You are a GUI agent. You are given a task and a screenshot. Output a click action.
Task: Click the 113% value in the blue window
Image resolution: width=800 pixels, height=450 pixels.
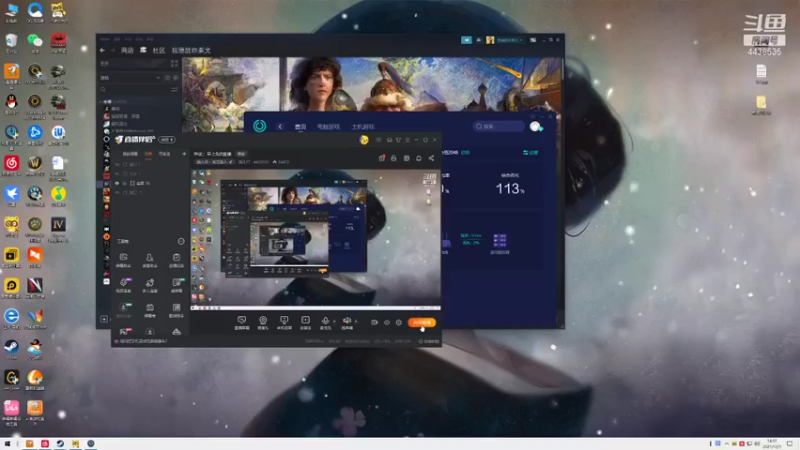pos(510,189)
